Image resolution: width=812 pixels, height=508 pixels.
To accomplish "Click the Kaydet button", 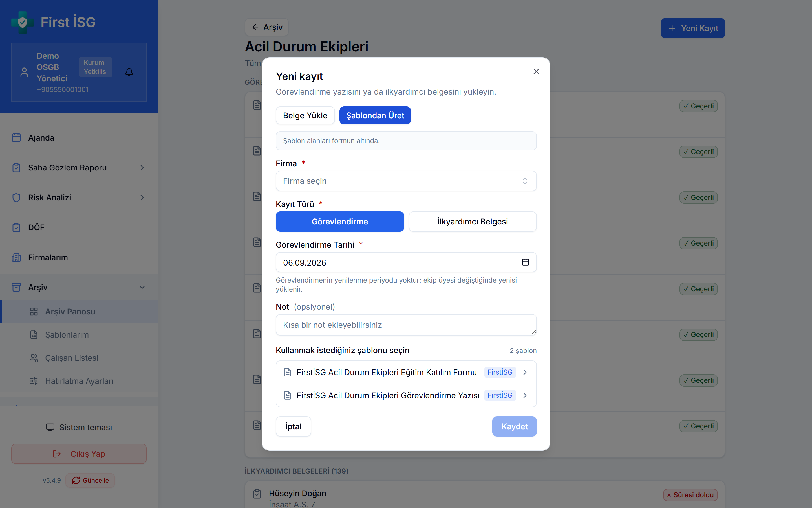I will point(514,426).
